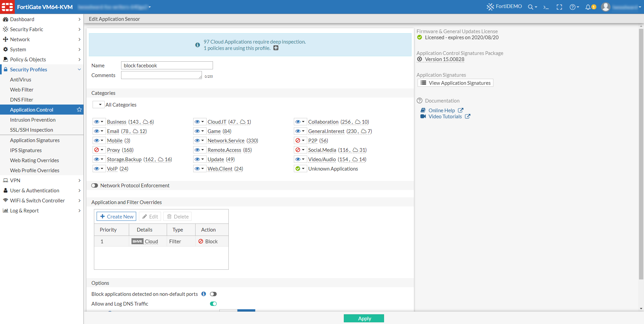
Task: Open the search icon in top bar
Action: tap(532, 7)
